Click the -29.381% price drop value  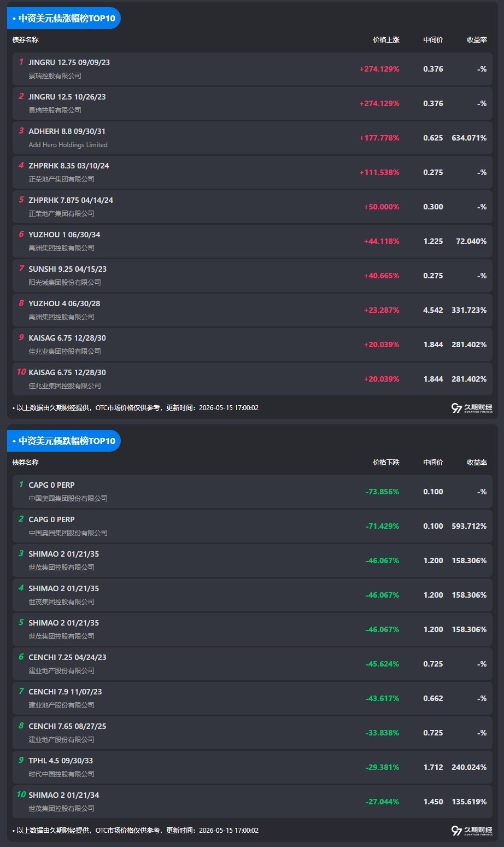tap(382, 767)
